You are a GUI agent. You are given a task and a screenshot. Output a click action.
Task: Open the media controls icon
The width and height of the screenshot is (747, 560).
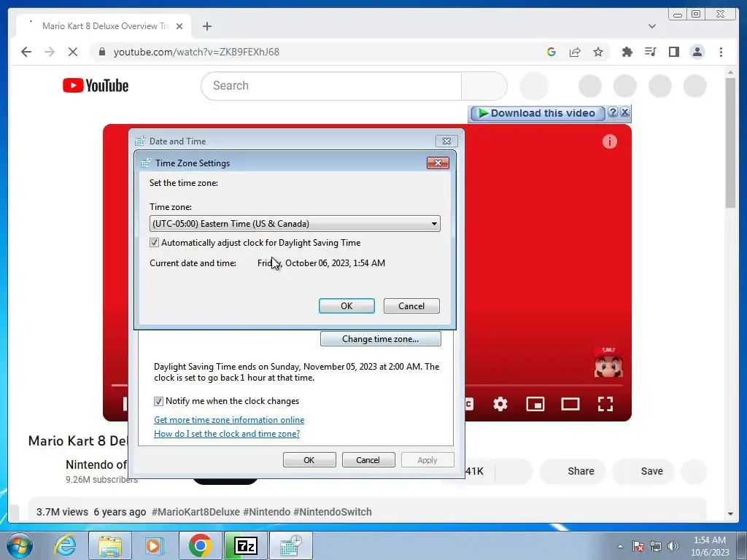click(650, 52)
